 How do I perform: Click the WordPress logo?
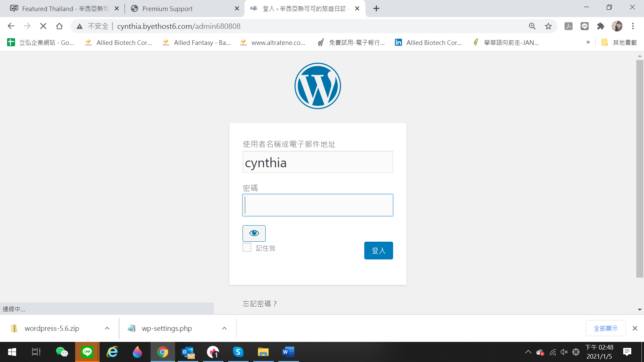tap(318, 86)
